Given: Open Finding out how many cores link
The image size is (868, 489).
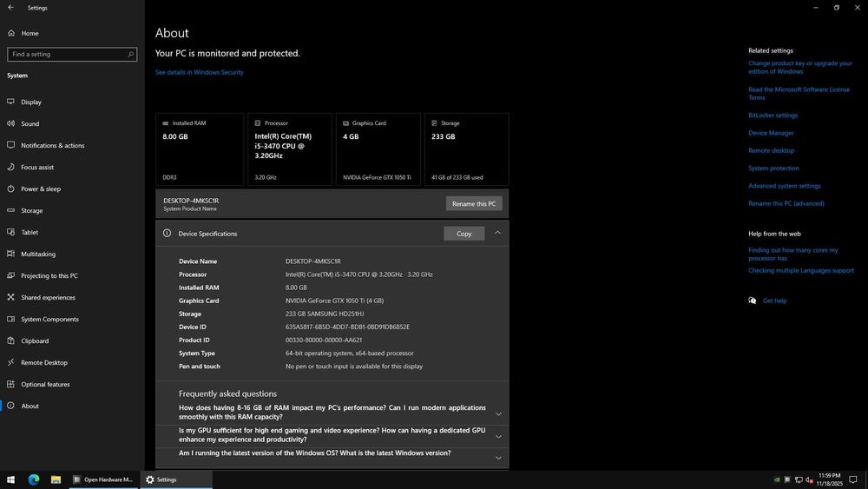Looking at the screenshot, I should point(793,254).
